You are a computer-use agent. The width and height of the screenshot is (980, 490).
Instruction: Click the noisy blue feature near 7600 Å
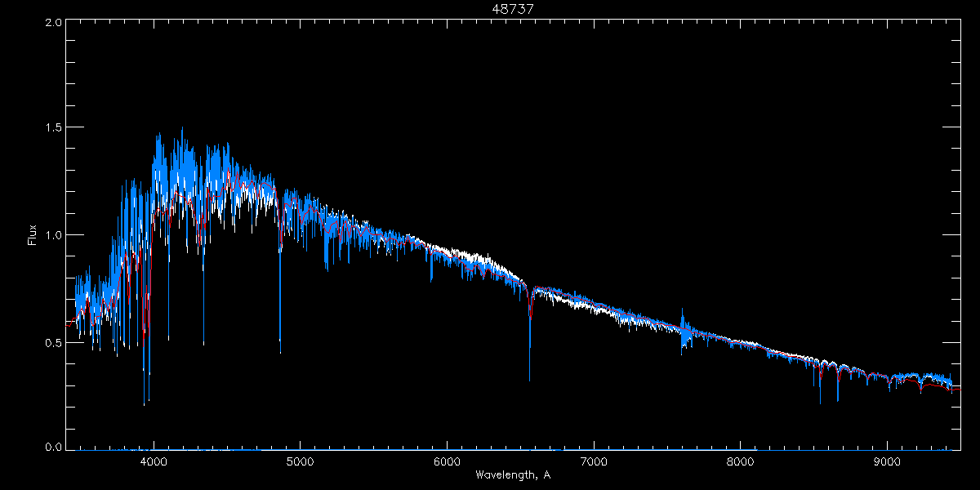point(683,333)
